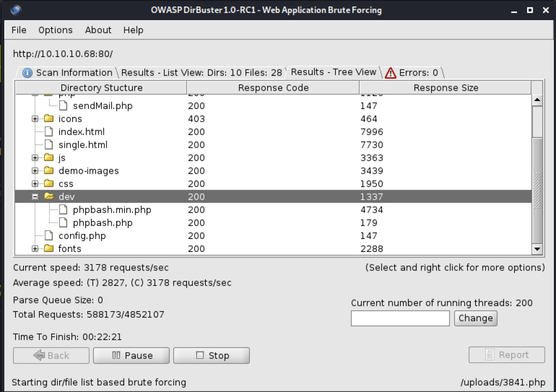Focus the thread count input field
This screenshot has width=556, height=392.
400,319
